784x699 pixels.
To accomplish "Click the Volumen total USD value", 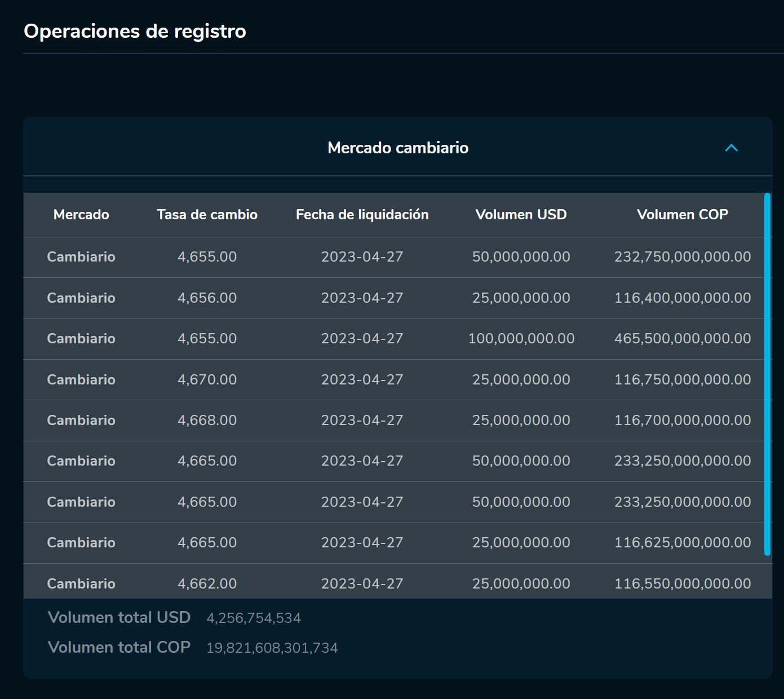I will click(254, 618).
